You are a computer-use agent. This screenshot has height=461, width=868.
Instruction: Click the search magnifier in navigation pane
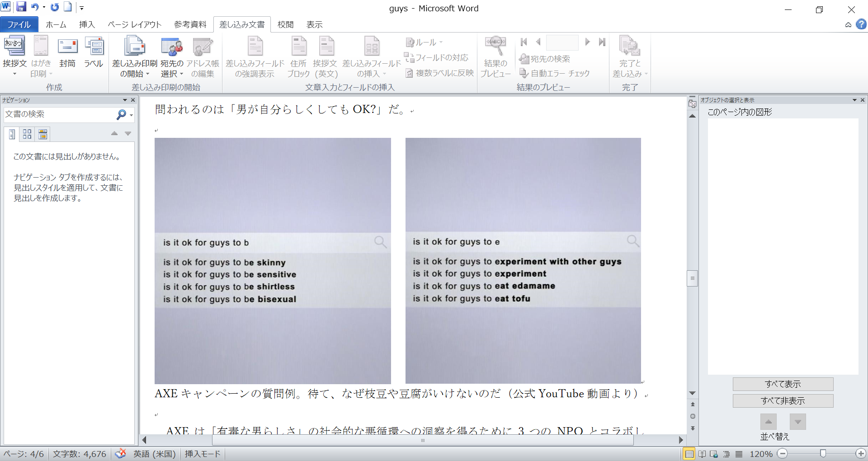(121, 115)
